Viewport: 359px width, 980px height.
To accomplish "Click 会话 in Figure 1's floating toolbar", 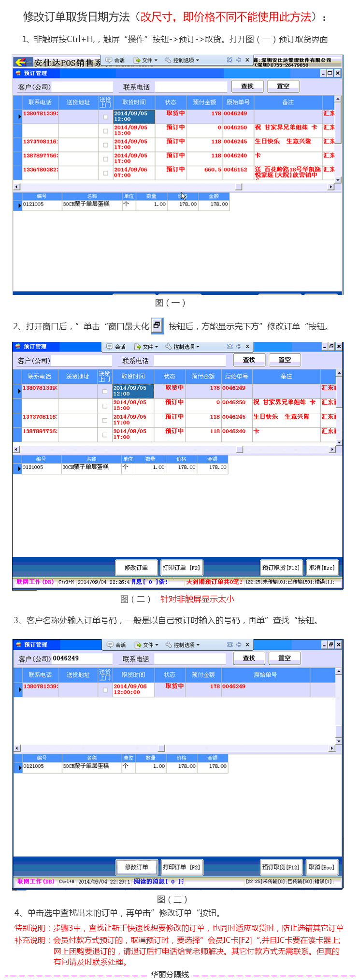I will [x=115, y=60].
